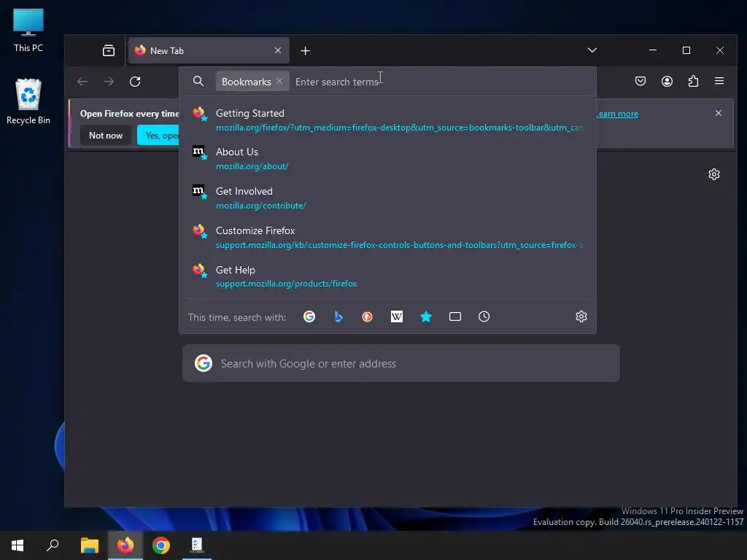This screenshot has width=747, height=560.
Task: Select the Tabs search shortcut
Action: pyautogui.click(x=455, y=316)
